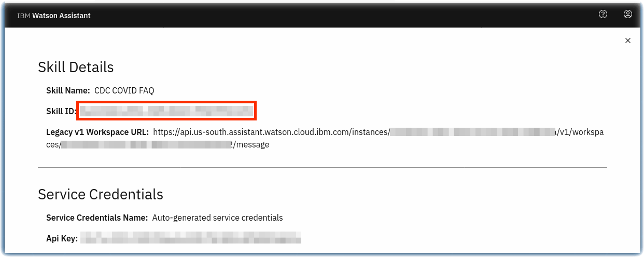Screen dimensions: 644x257
Task: Open the user profile icon
Action: 628,15
